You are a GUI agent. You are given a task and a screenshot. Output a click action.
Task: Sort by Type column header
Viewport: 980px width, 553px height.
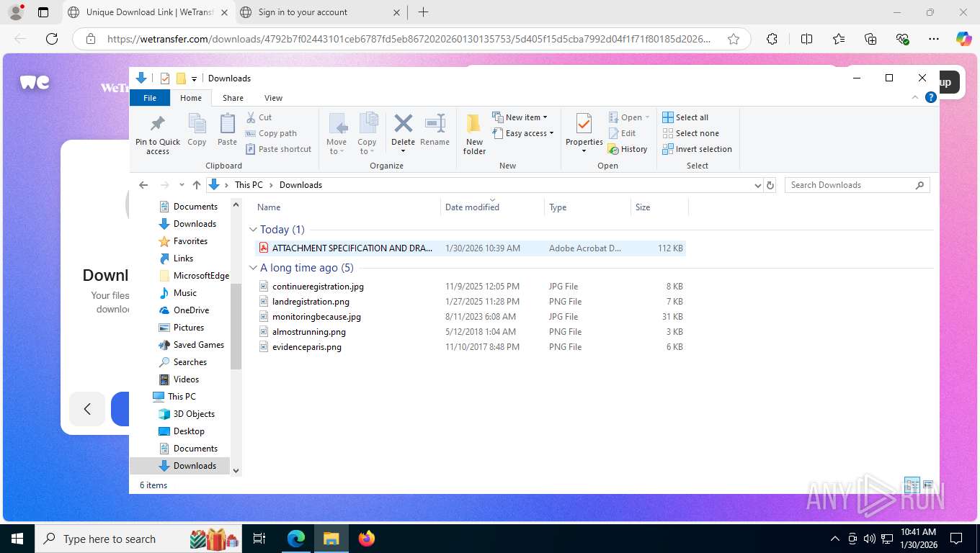pyautogui.click(x=587, y=207)
